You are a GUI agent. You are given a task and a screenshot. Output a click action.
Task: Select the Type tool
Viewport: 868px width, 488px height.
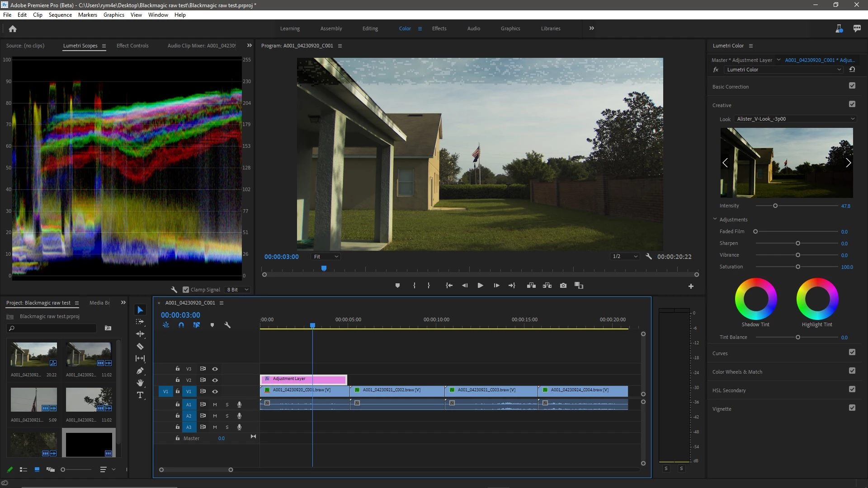[140, 395]
